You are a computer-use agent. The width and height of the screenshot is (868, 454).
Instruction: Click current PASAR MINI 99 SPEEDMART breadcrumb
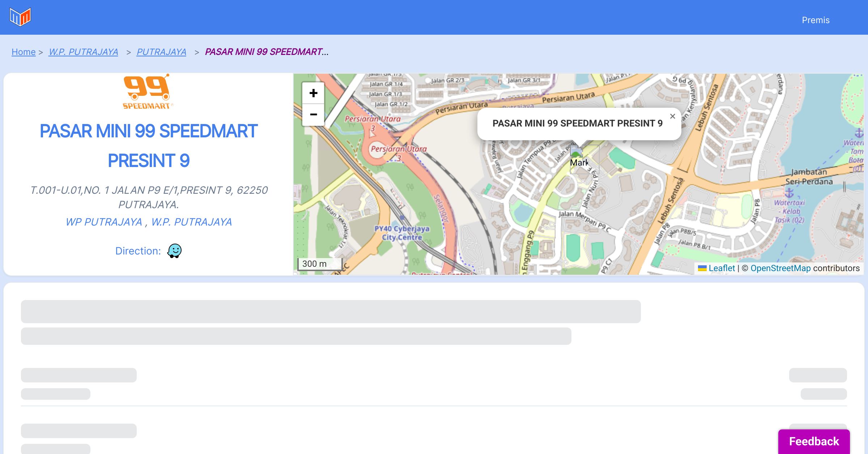coord(267,52)
